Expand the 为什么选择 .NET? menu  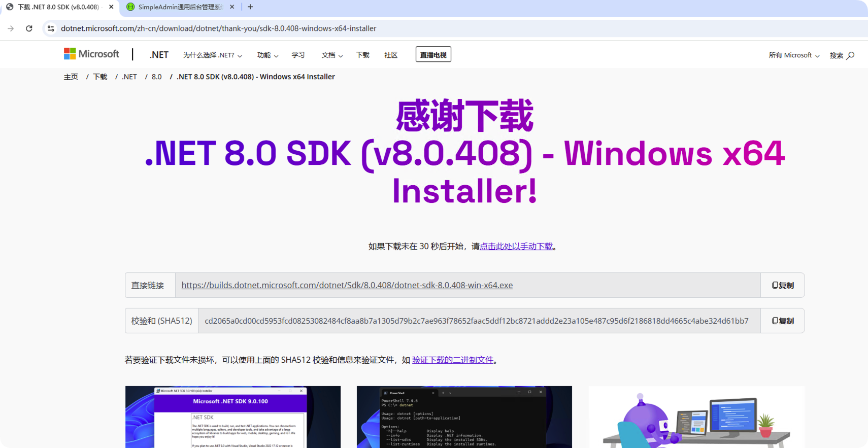pos(212,55)
